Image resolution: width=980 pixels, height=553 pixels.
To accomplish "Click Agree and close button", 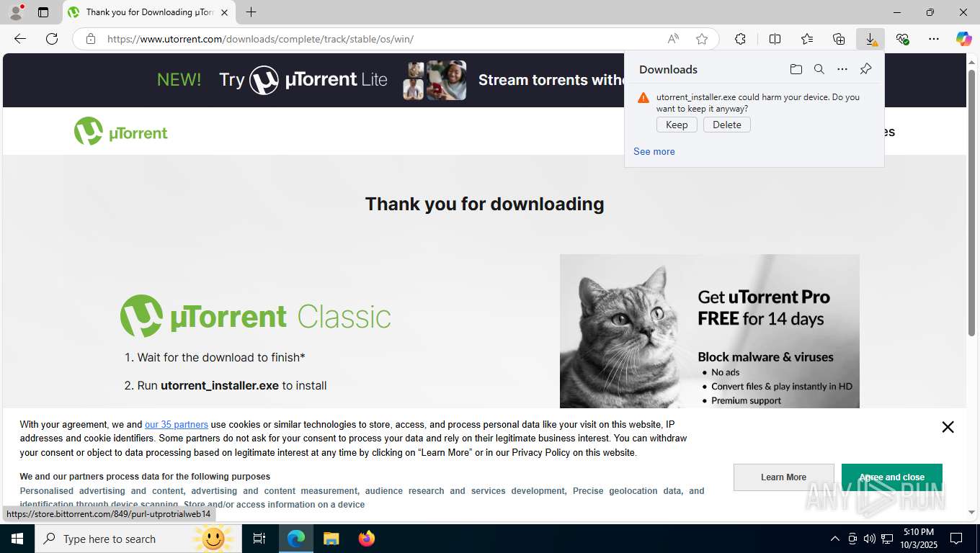I will click(892, 477).
